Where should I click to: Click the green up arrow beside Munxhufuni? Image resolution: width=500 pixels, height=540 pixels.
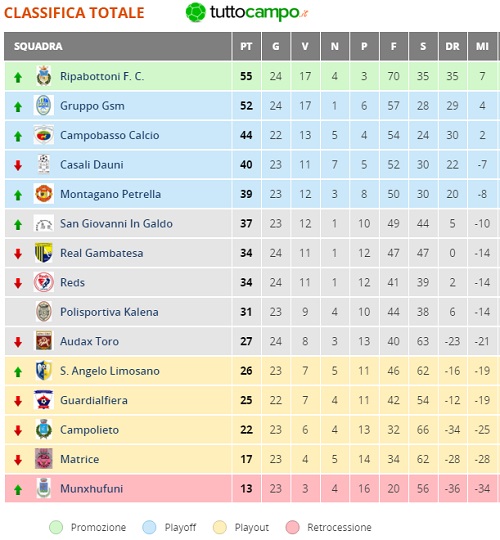click(x=18, y=489)
